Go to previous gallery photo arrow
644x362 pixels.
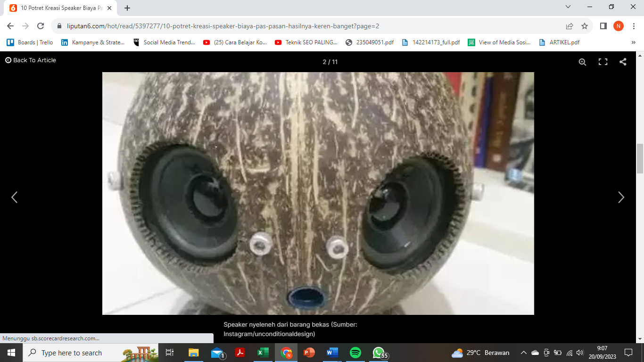(x=15, y=197)
